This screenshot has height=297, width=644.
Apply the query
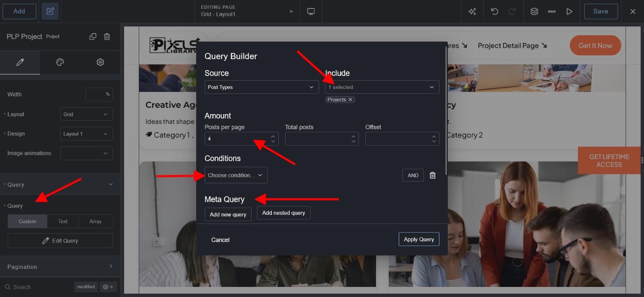pyautogui.click(x=419, y=239)
